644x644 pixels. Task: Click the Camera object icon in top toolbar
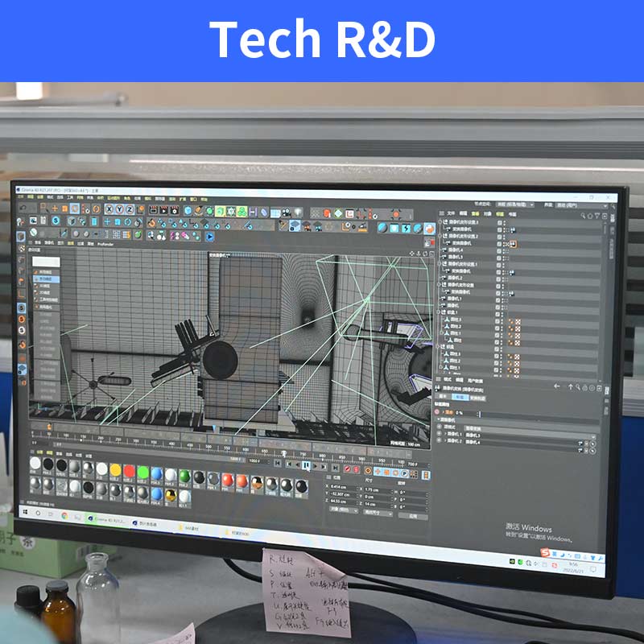pyautogui.click(x=286, y=213)
